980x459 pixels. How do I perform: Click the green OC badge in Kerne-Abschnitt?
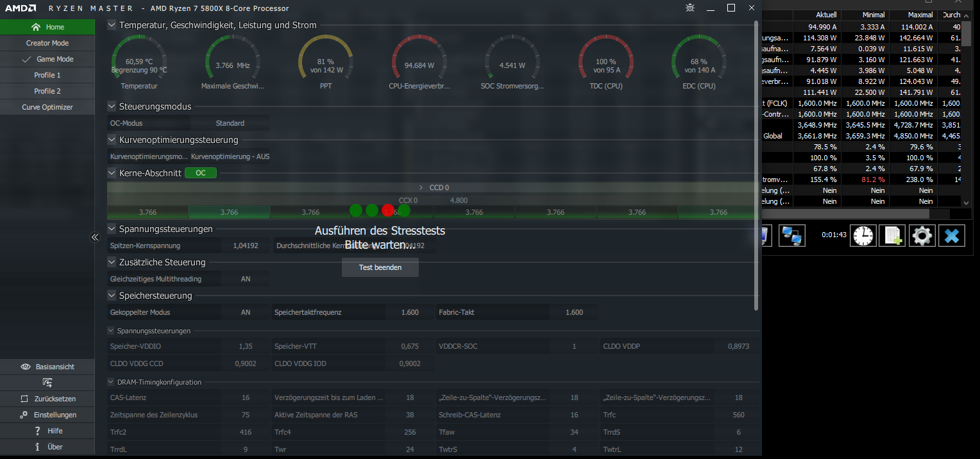click(x=201, y=173)
